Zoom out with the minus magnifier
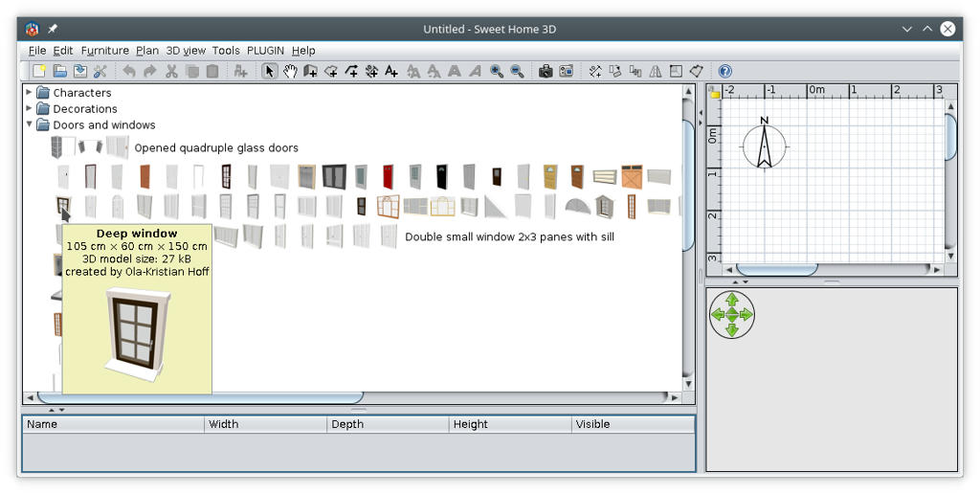Image resolution: width=980 pixels, height=494 pixels. click(517, 71)
